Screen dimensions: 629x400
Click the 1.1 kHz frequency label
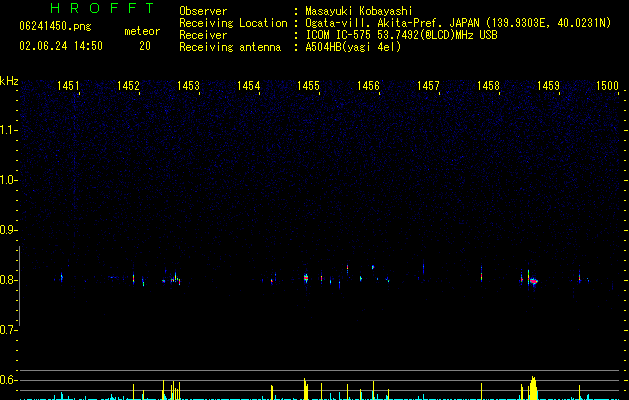point(8,130)
